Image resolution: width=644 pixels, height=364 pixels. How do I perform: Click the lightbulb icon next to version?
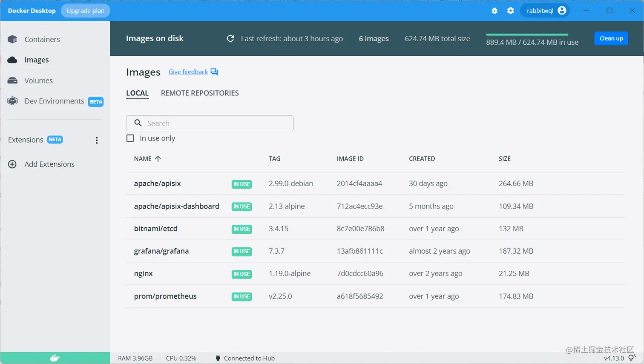[x=632, y=358]
